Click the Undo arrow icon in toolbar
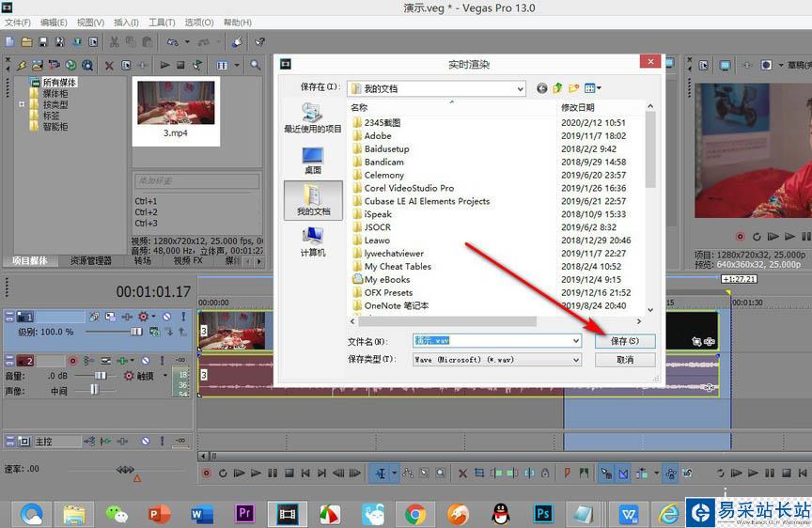This screenshot has width=812, height=528. tap(173, 42)
